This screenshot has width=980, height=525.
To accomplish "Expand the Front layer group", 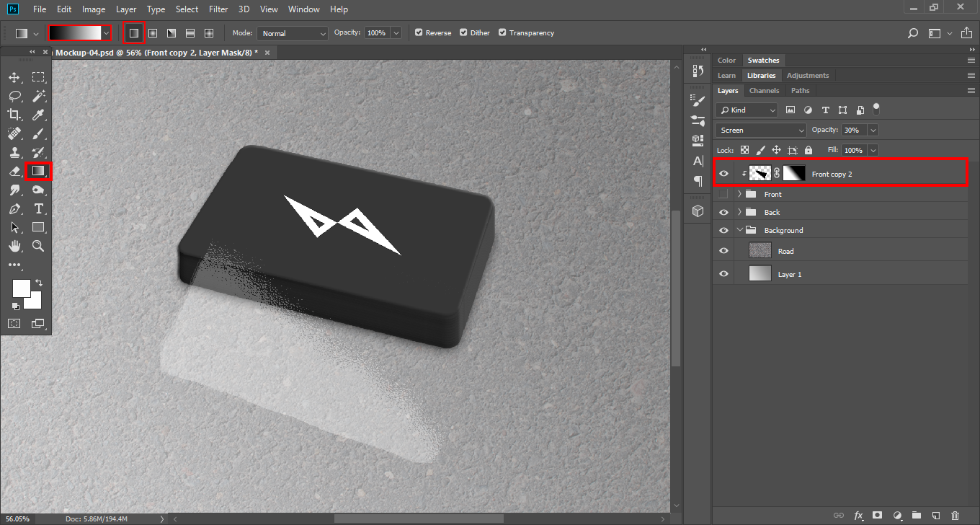I will pyautogui.click(x=740, y=194).
